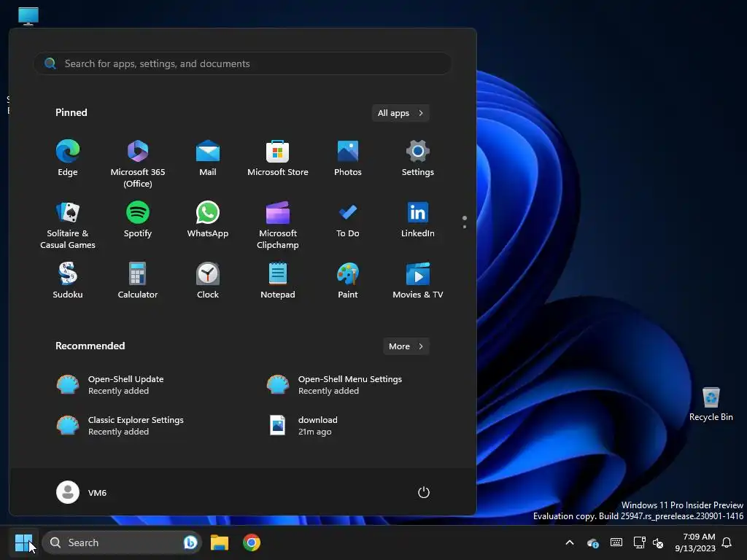The image size is (747, 560).
Task: Click the power button in Start menu
Action: 424,492
